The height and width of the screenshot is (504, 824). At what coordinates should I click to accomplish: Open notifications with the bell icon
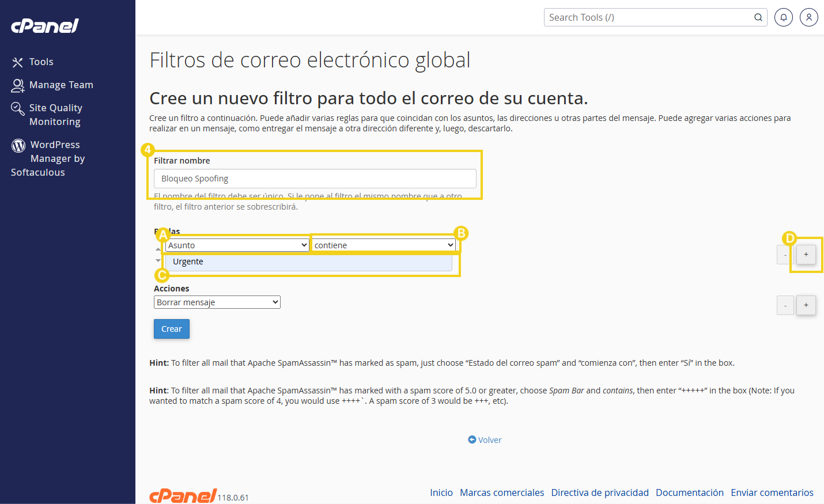[783, 17]
